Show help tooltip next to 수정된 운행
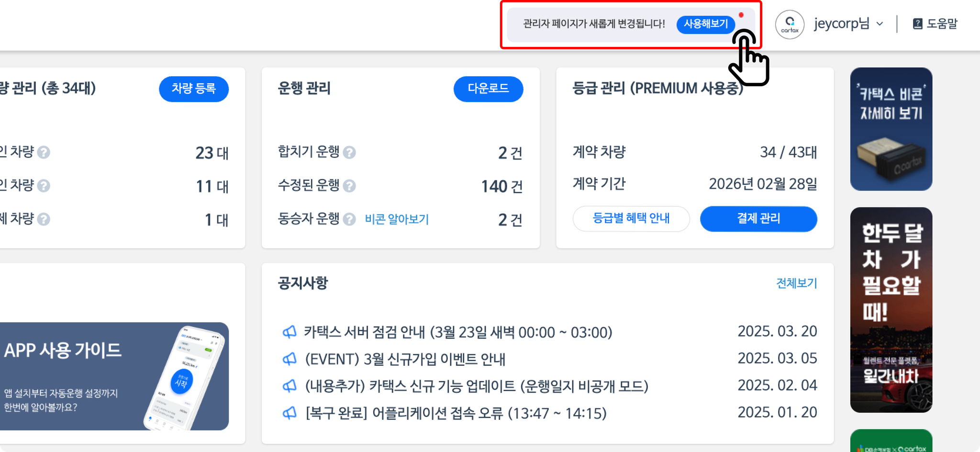Image resolution: width=980 pixels, height=452 pixels. coord(349,186)
